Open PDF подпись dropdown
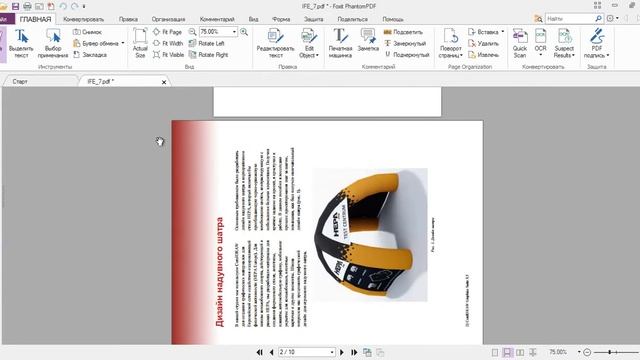Viewport: 640px width, 360px height. click(607, 56)
